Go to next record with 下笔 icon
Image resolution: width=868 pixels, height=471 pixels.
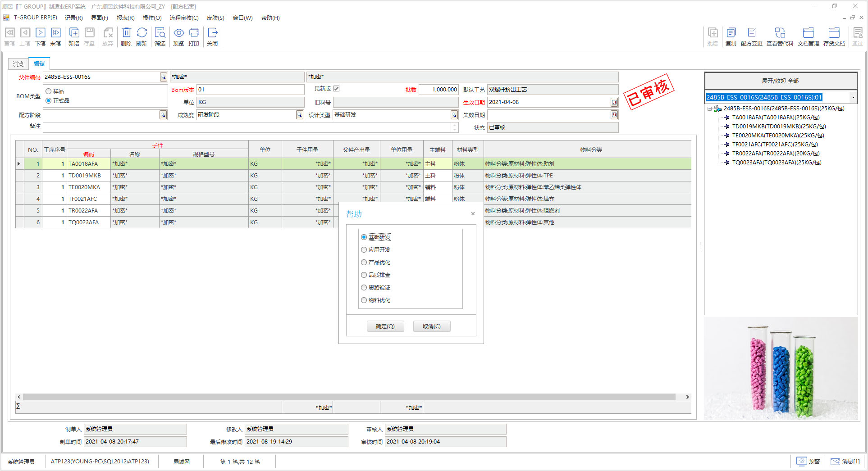coord(40,36)
